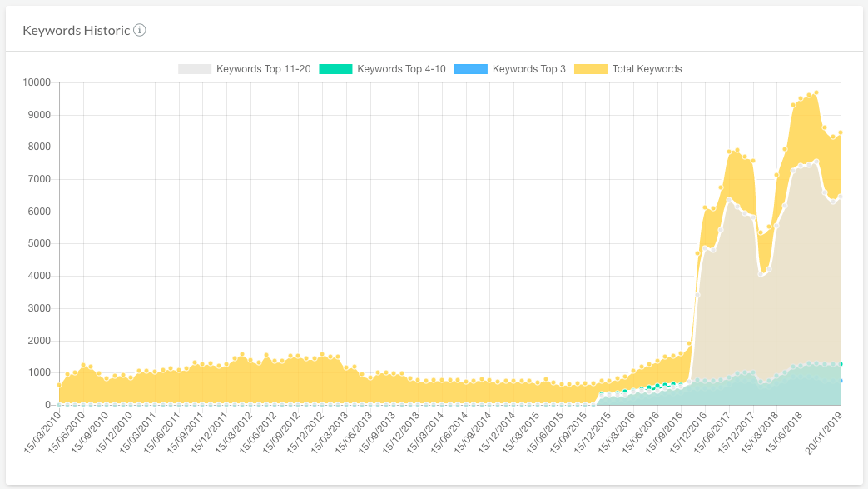Image resolution: width=868 pixels, height=489 pixels.
Task: Click the 15/06/2016 x-axis date label
Action: tap(640, 433)
